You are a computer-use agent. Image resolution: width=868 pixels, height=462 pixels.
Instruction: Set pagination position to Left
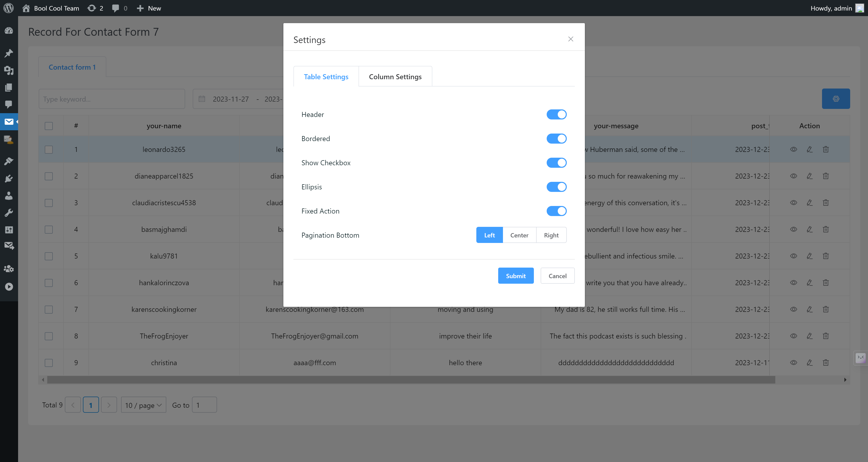(489, 235)
